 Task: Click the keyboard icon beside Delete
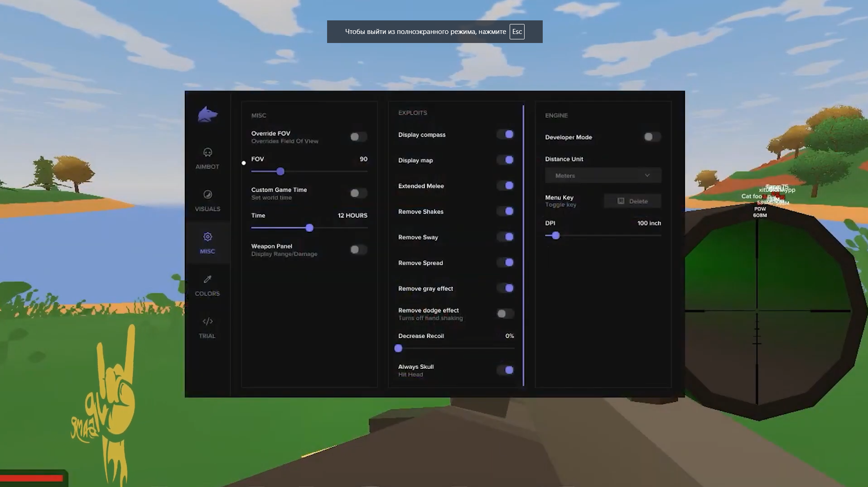[x=621, y=201]
